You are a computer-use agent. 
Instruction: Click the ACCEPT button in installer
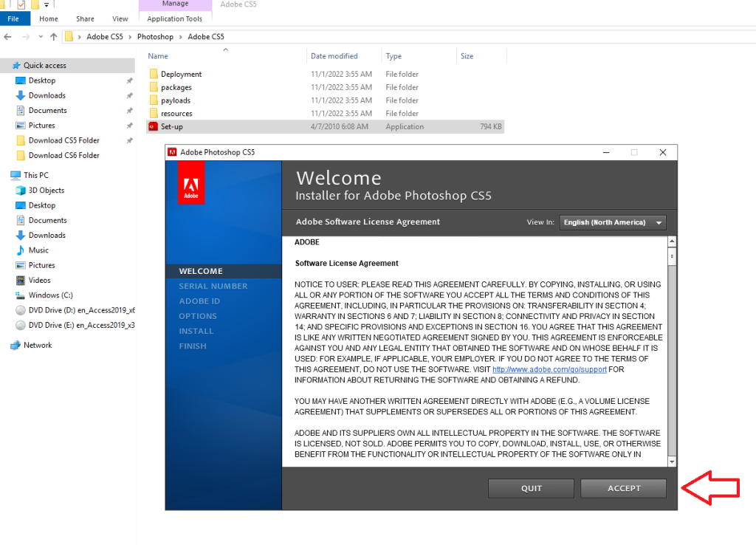click(x=623, y=488)
